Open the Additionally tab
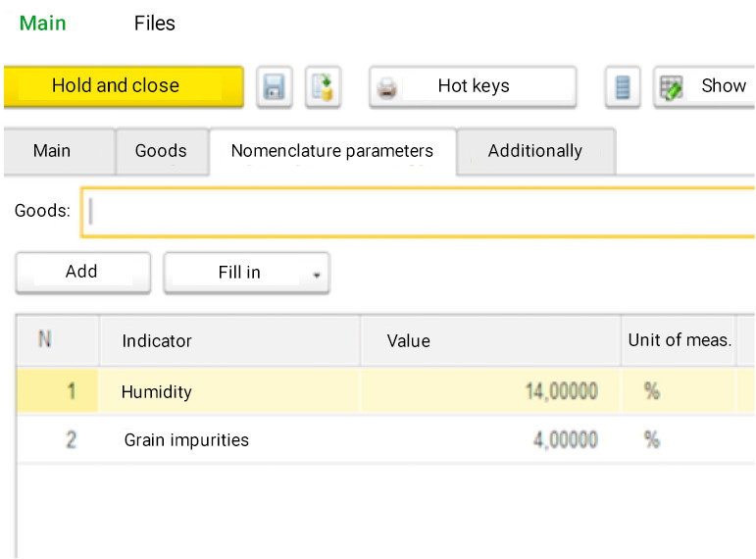756x559 pixels. [x=535, y=151]
